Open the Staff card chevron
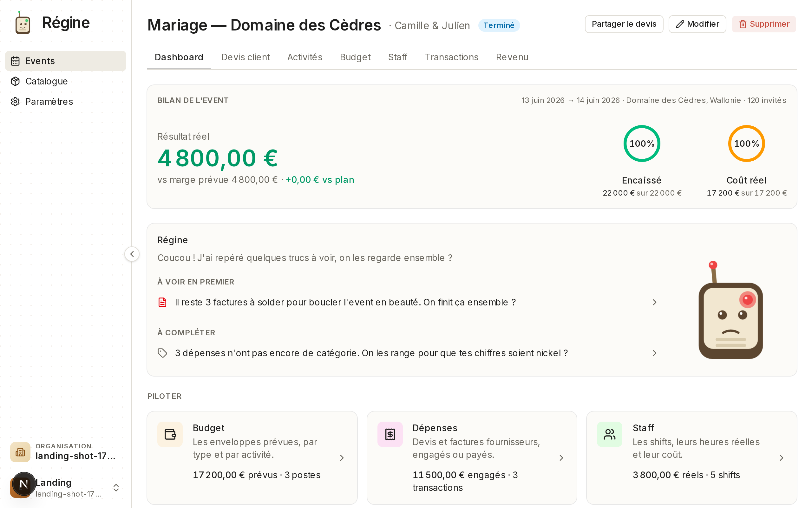This screenshot has width=812, height=508. click(x=782, y=458)
